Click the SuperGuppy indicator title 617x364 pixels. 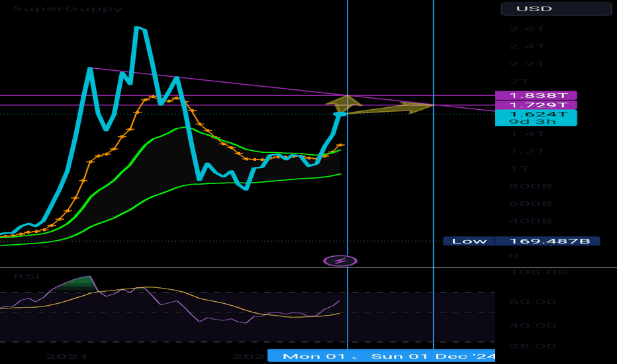click(68, 9)
